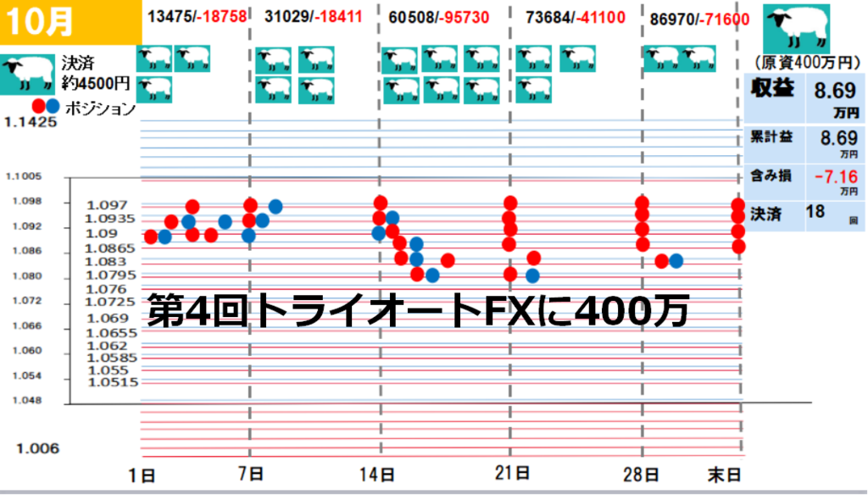This screenshot has height=495, width=868.
Task: Click the 1.097 grid price label
Action: (x=107, y=205)
